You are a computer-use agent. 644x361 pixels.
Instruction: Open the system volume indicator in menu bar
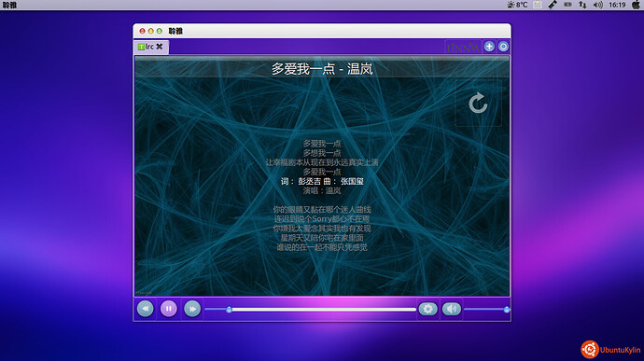[x=597, y=5]
